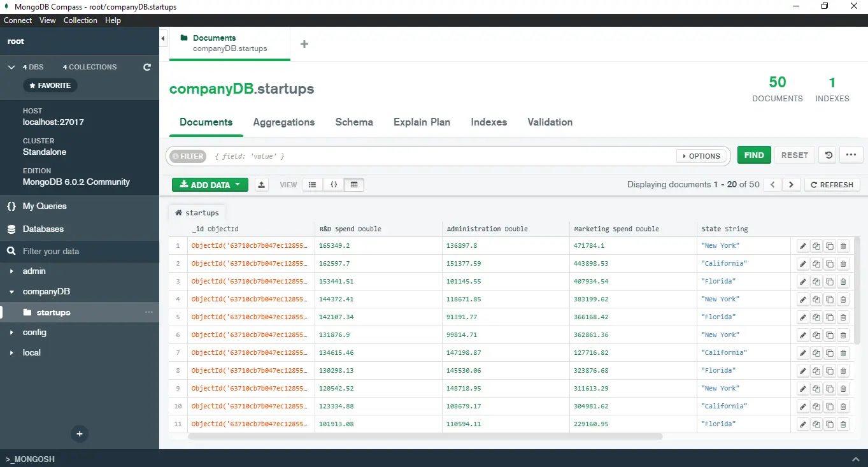
Task: Open the Collection menu
Action: [x=80, y=20]
